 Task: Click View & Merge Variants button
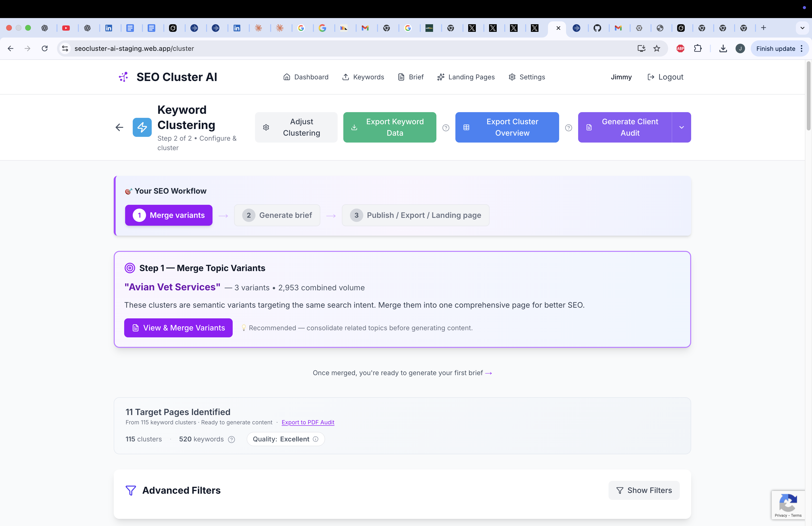(178, 328)
